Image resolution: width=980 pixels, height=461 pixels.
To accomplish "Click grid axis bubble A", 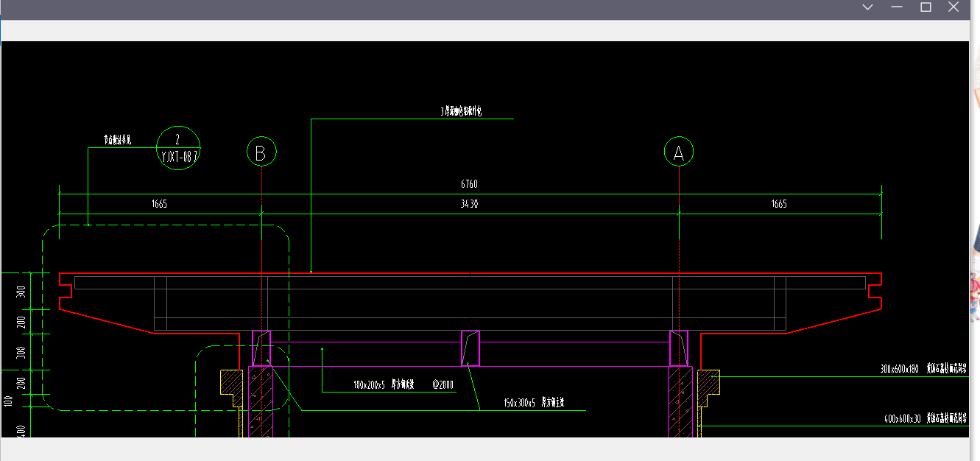I will [x=678, y=152].
